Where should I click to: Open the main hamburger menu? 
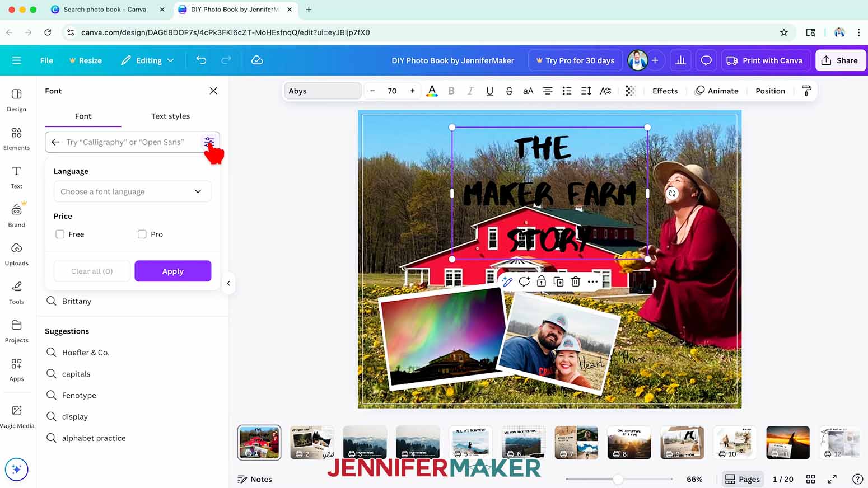click(17, 60)
